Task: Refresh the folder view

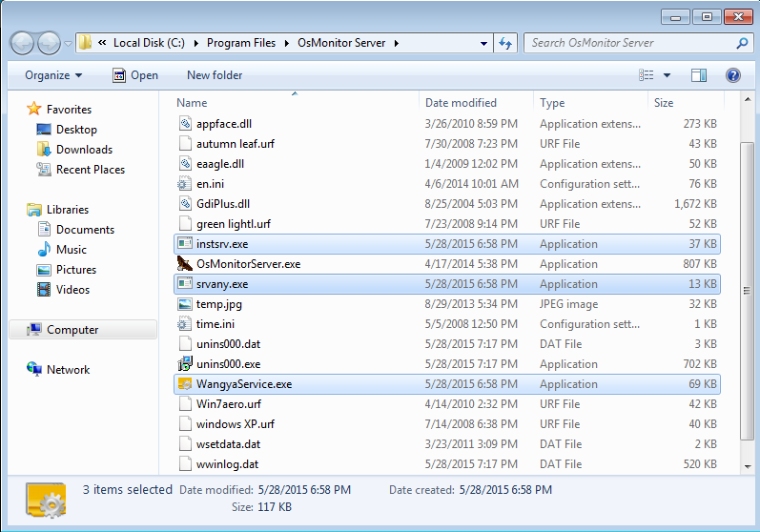Action: point(505,44)
